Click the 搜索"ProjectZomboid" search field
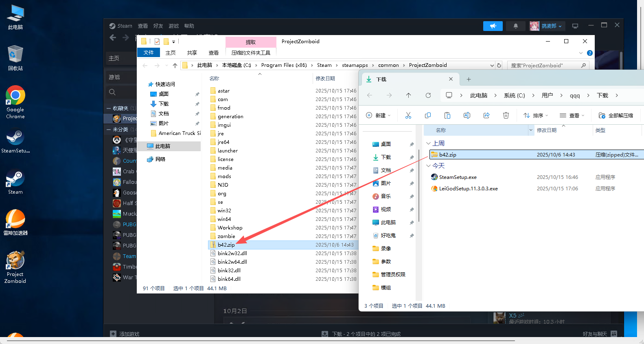This screenshot has width=644, height=344. 543,65
